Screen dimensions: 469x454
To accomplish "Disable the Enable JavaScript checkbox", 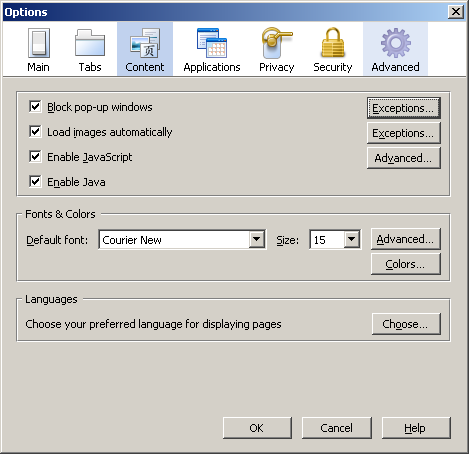I will [35, 157].
